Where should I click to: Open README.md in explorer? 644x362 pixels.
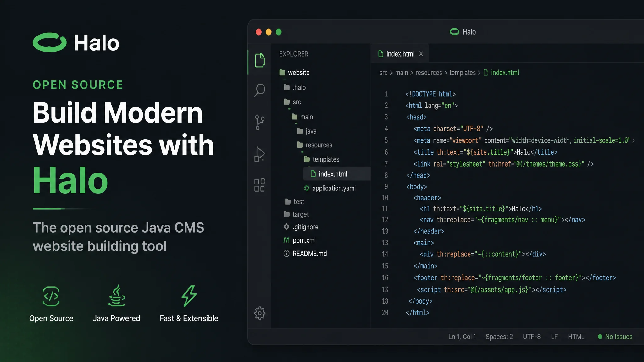[305, 254]
